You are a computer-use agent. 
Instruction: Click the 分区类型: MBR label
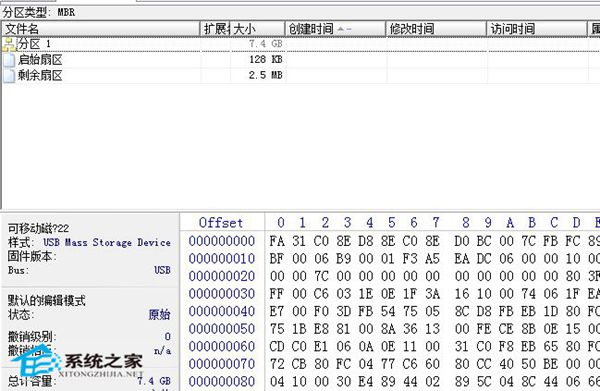(39, 12)
